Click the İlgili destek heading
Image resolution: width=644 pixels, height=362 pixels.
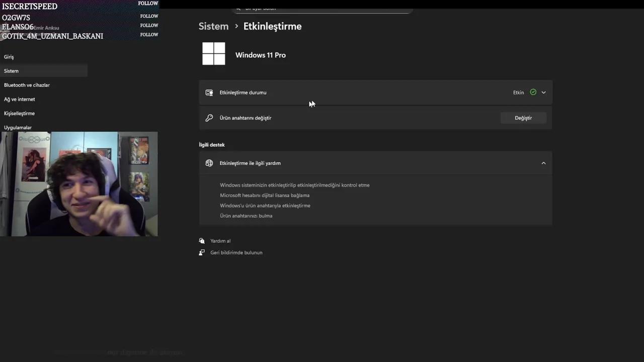pos(212,145)
